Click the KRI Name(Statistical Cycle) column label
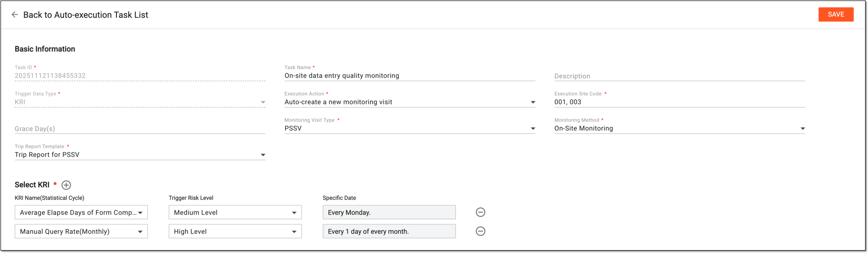 (x=49, y=198)
